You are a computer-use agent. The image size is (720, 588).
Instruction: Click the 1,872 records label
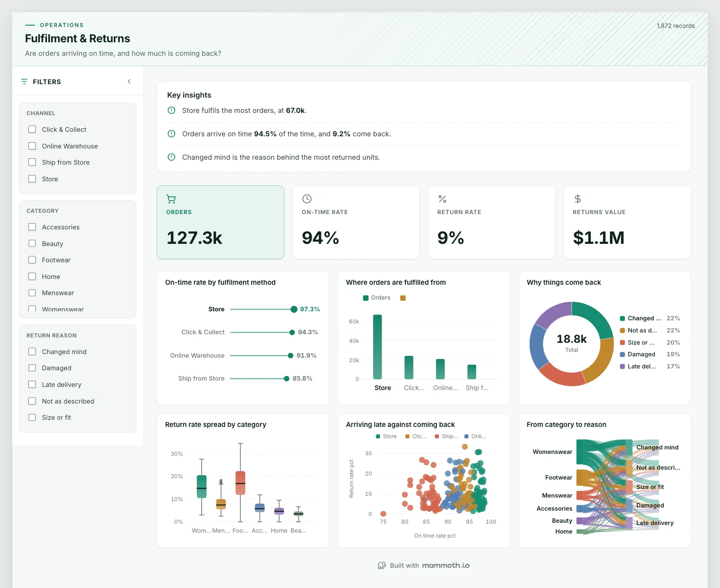(x=675, y=26)
